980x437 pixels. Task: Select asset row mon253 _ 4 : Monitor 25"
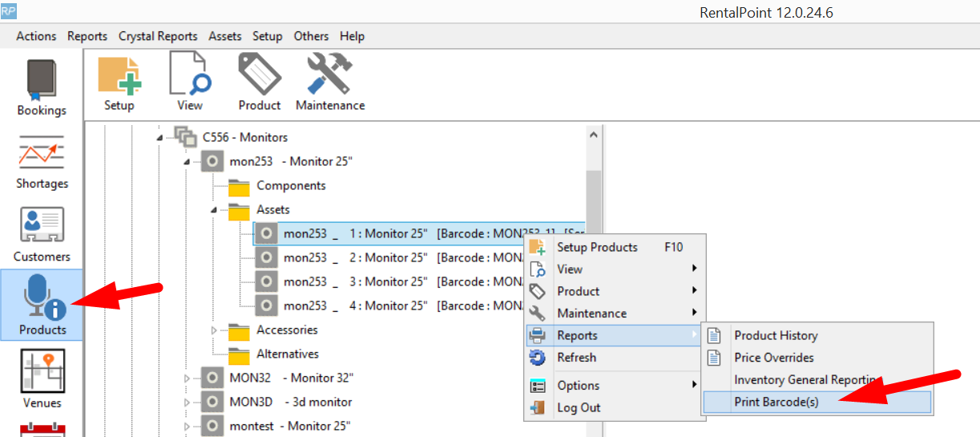pos(389,305)
